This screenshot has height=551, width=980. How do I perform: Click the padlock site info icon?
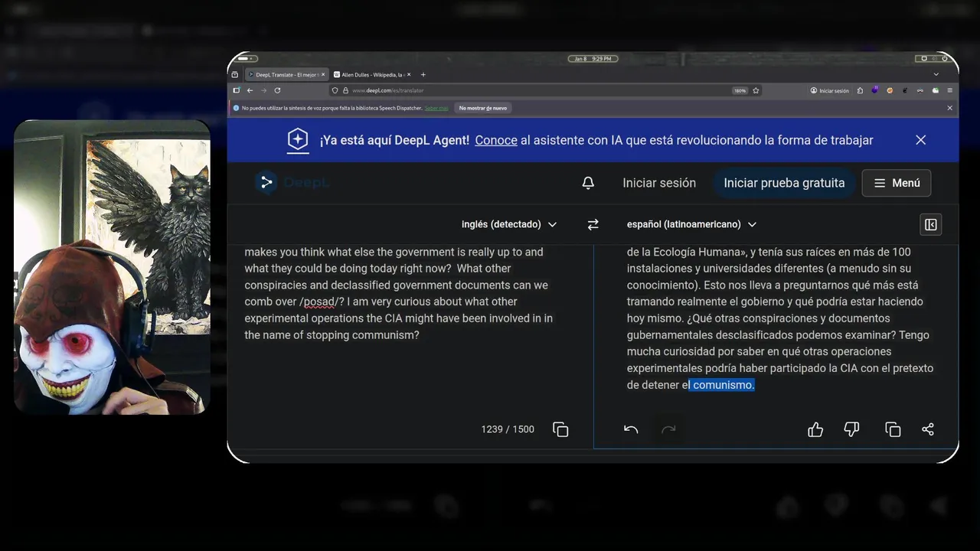click(x=345, y=90)
